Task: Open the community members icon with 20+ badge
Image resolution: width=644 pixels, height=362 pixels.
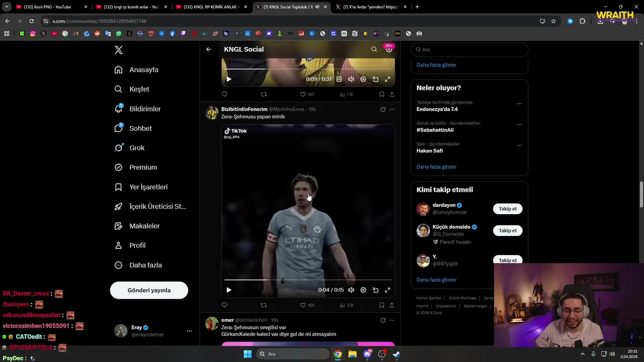Action: point(389,49)
